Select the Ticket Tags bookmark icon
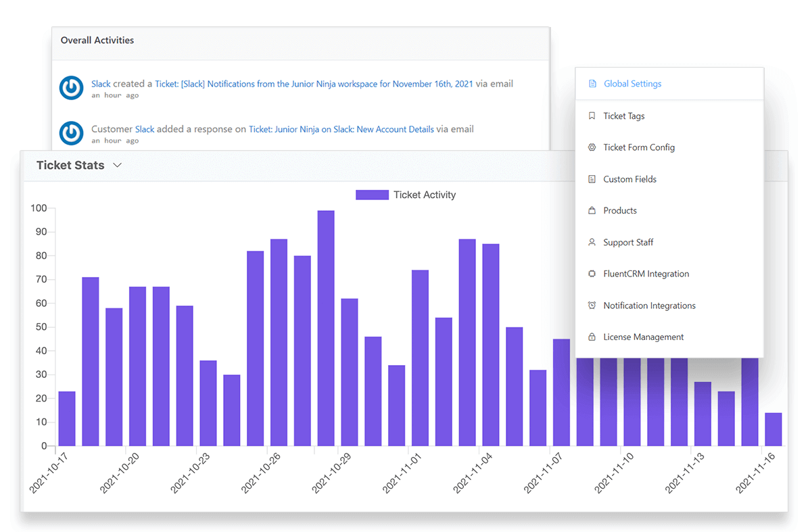 tap(591, 116)
